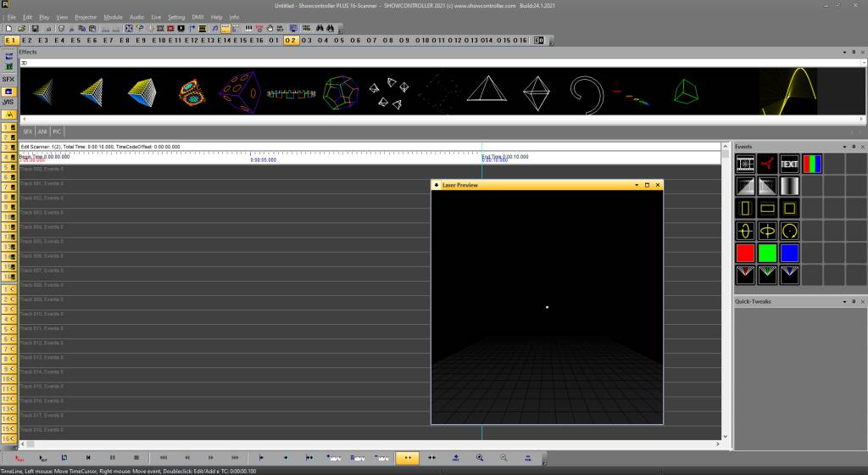The image size is (868, 475).
Task: Add the TEXT event from Events panel
Action: point(789,164)
